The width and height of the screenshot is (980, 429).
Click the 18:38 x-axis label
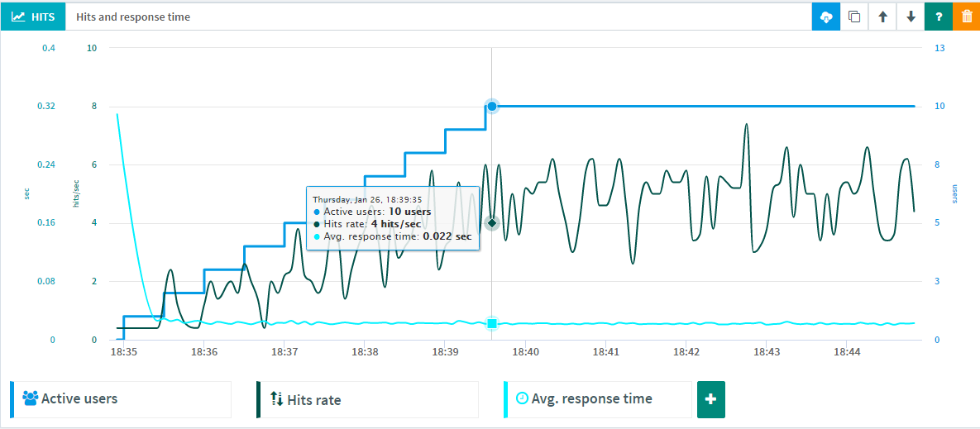365,352
